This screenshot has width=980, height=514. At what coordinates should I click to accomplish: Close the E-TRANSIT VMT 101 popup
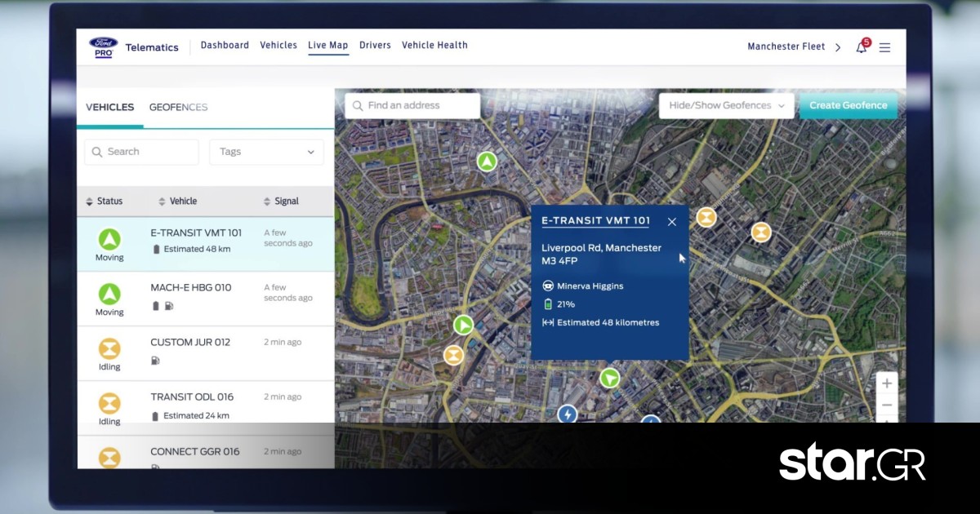[672, 222]
